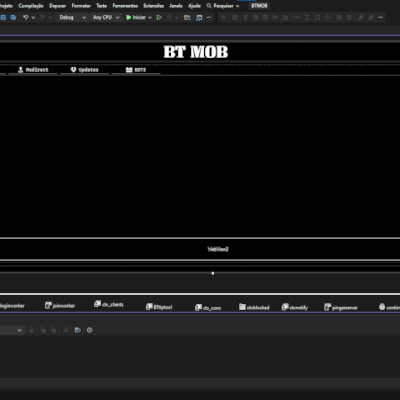Select the BOTS tab in designer
This screenshot has width=400, height=400.
(x=136, y=70)
